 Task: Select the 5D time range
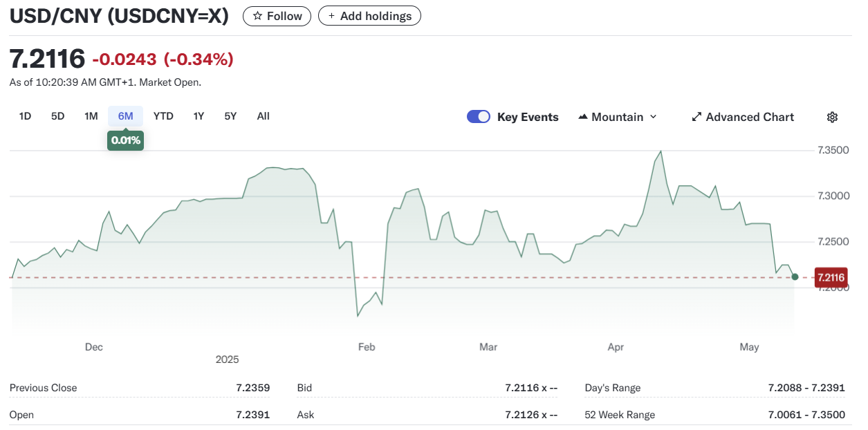point(58,116)
